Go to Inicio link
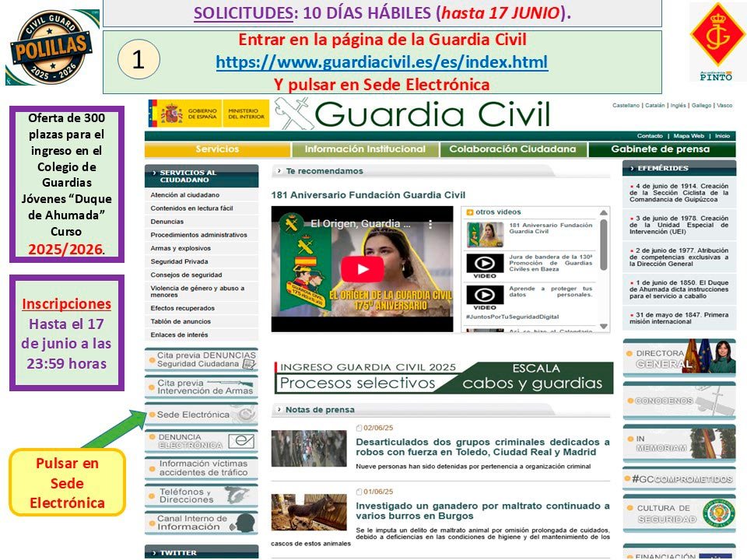 [722, 135]
